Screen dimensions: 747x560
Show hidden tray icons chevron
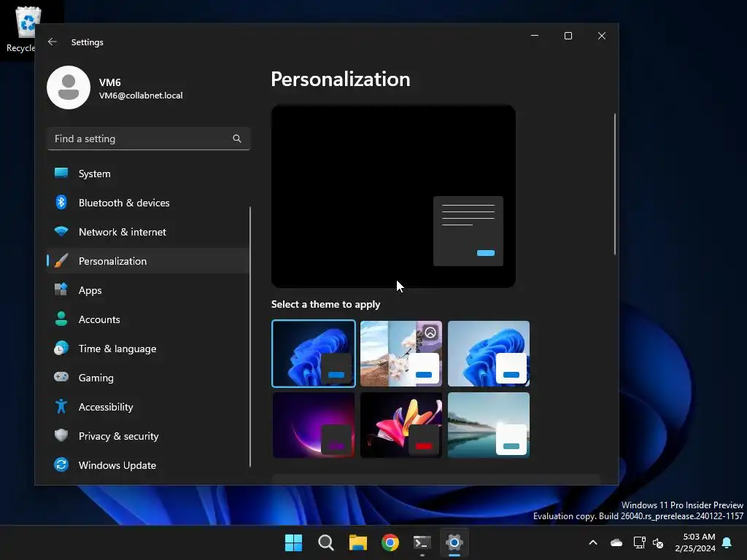click(x=593, y=542)
